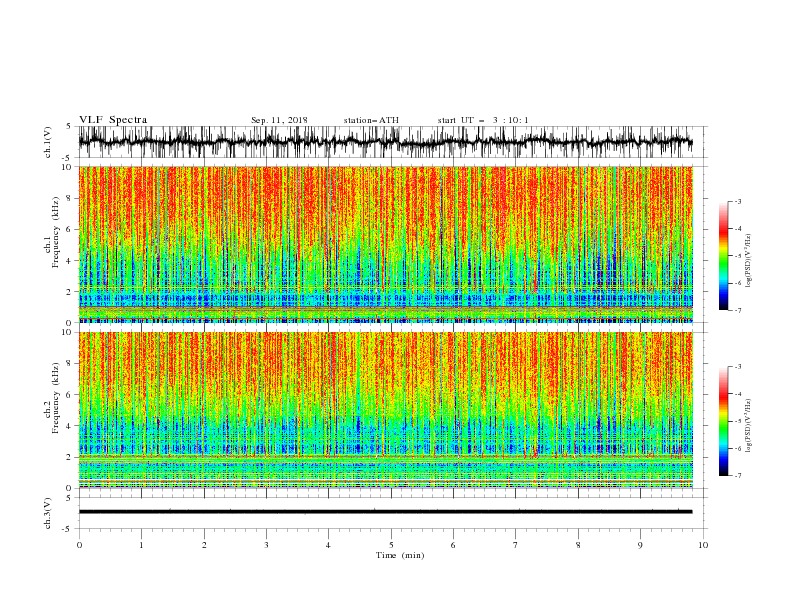
Task: Click the "8" kHz tick of ch.1 spectrogram
Action: pyautogui.click(x=71, y=198)
